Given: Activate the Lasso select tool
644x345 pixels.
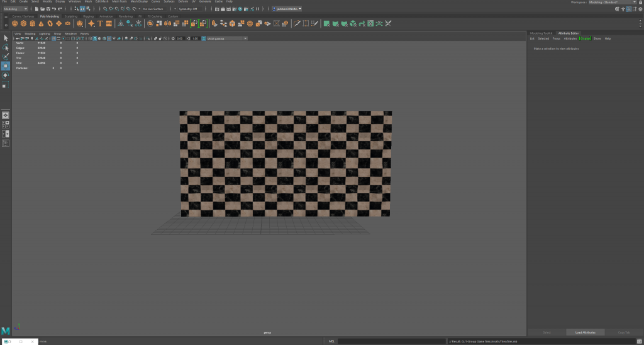Looking at the screenshot, I should point(6,47).
